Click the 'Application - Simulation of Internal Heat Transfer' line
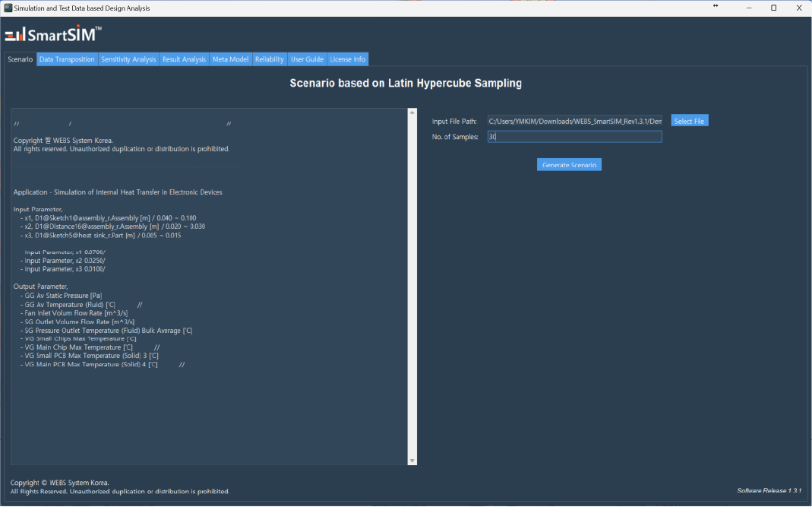Screen dimensions: 812x507 tap(118, 192)
